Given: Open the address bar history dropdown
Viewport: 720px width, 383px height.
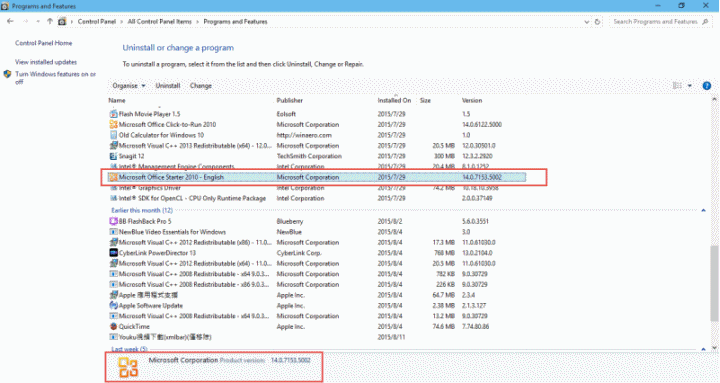Looking at the screenshot, I should (586, 22).
